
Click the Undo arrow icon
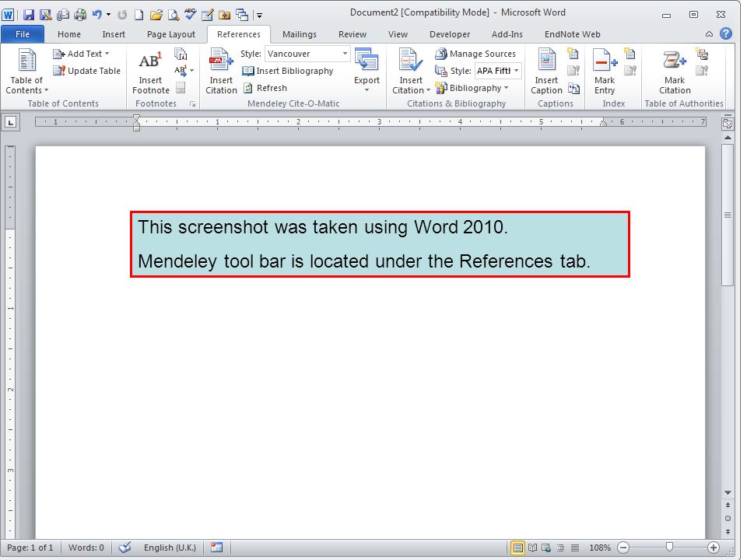point(97,15)
